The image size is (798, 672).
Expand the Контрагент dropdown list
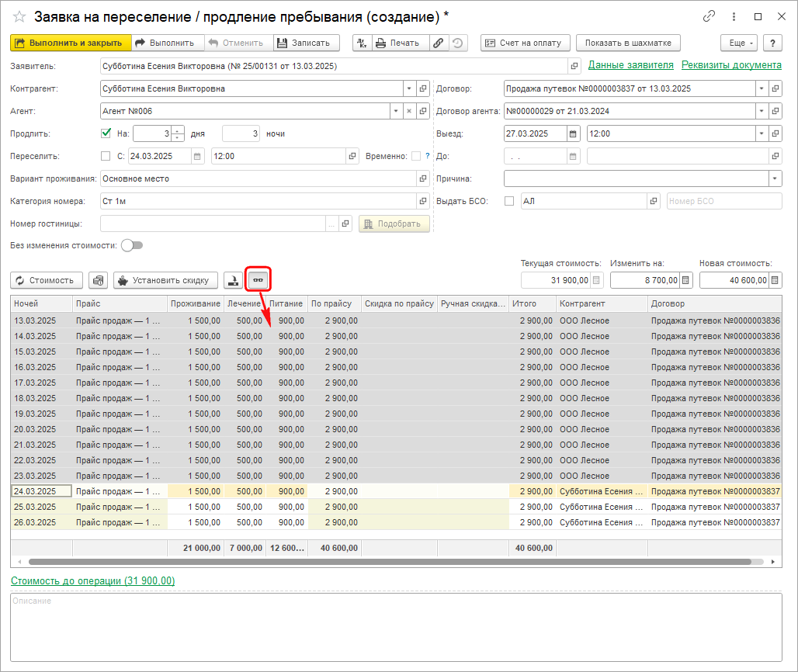408,88
